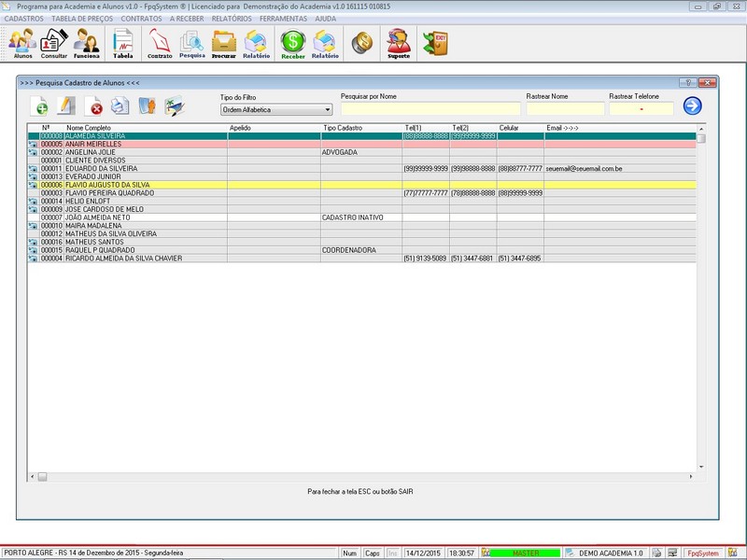This screenshot has height=560, width=747.
Task: Click the Rastrear Telefone field
Action: pos(641,109)
